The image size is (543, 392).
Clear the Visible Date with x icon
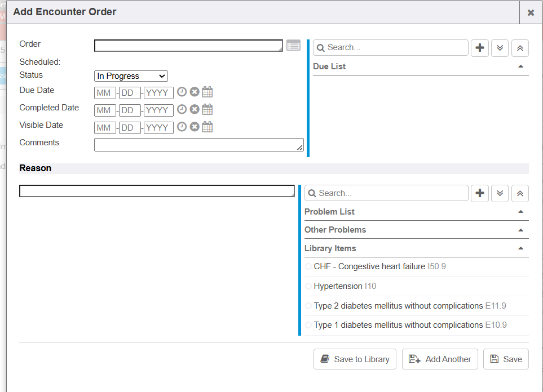[x=195, y=127]
